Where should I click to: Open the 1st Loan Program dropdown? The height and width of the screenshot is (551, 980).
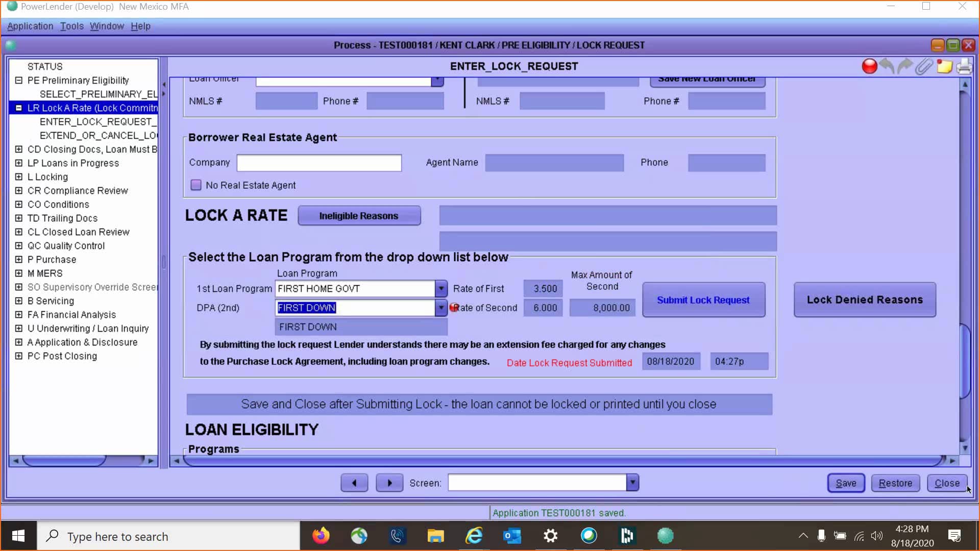click(440, 288)
